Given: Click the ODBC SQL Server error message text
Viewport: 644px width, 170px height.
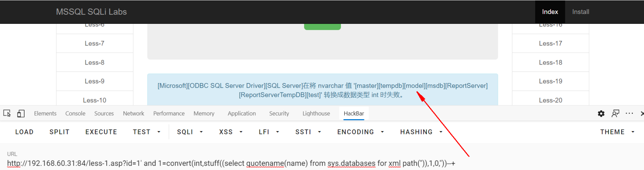Looking at the screenshot, I should [323, 90].
